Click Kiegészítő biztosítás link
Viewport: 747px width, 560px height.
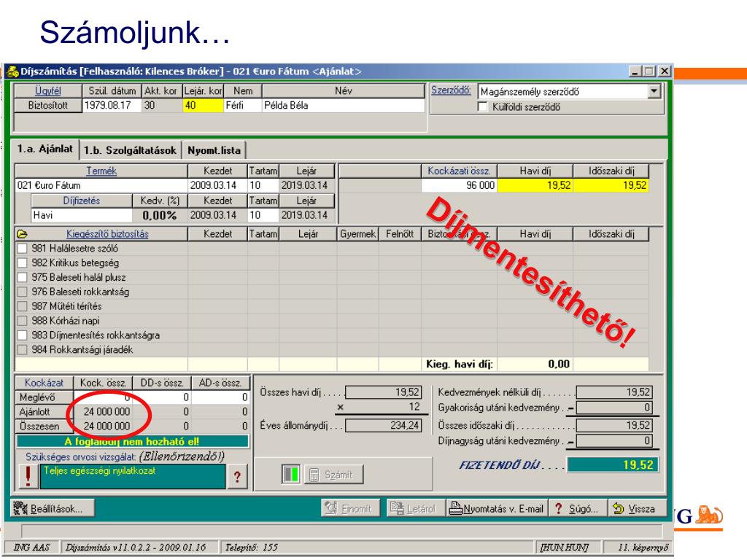click(x=107, y=234)
